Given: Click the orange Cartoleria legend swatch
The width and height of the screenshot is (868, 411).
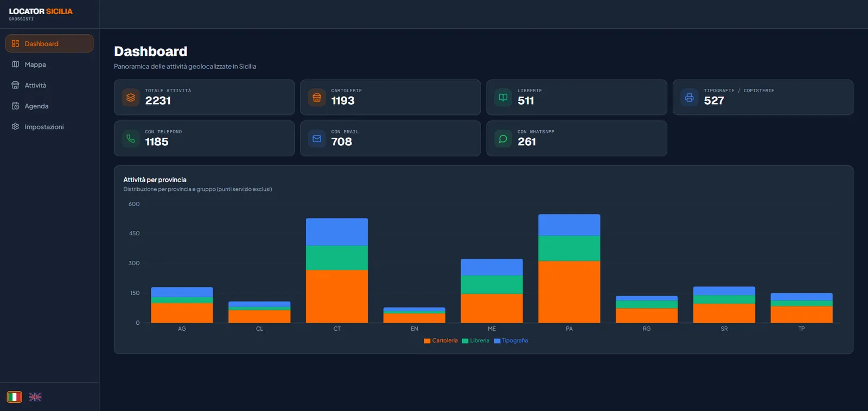Looking at the screenshot, I should coord(427,341).
